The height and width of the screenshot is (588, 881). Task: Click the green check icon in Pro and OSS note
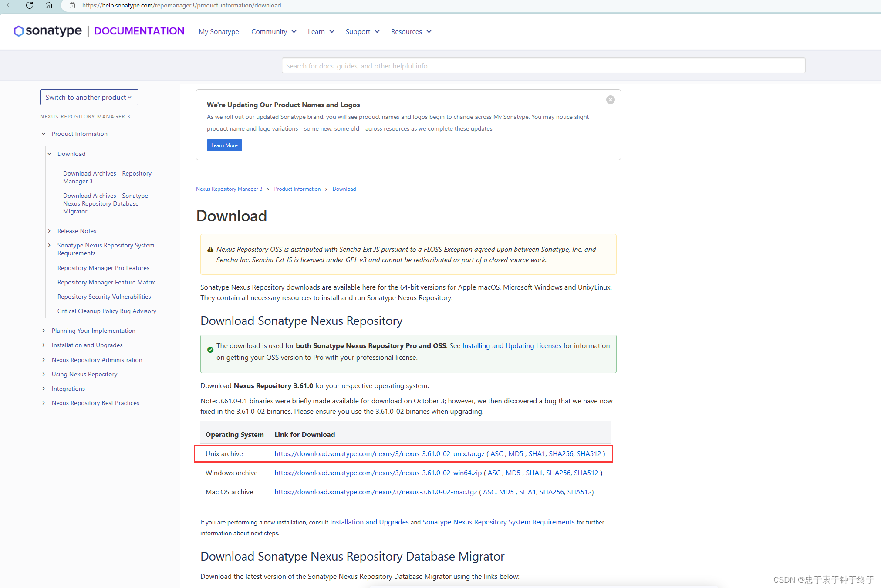click(210, 349)
